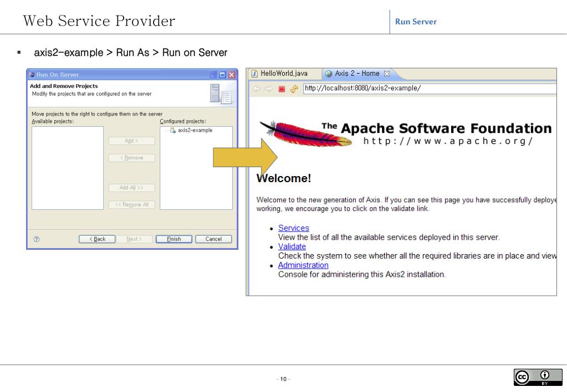Image resolution: width=567 pixels, height=392 pixels.
Task: Click the Finish button
Action: coord(174,239)
